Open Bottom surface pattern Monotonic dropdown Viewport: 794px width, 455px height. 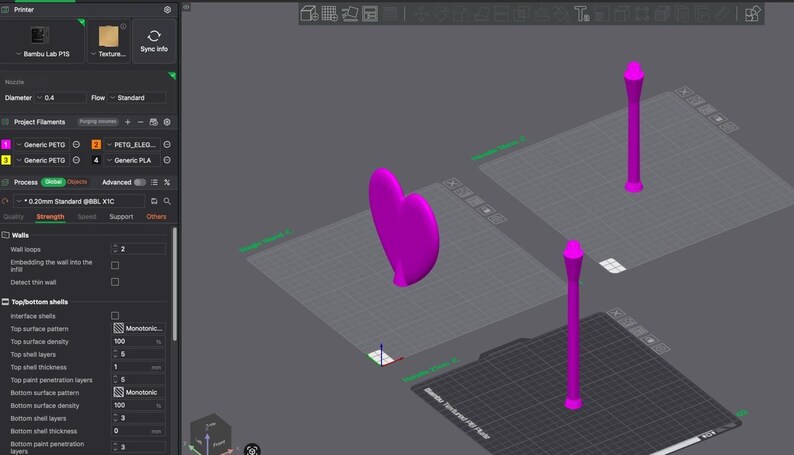138,392
